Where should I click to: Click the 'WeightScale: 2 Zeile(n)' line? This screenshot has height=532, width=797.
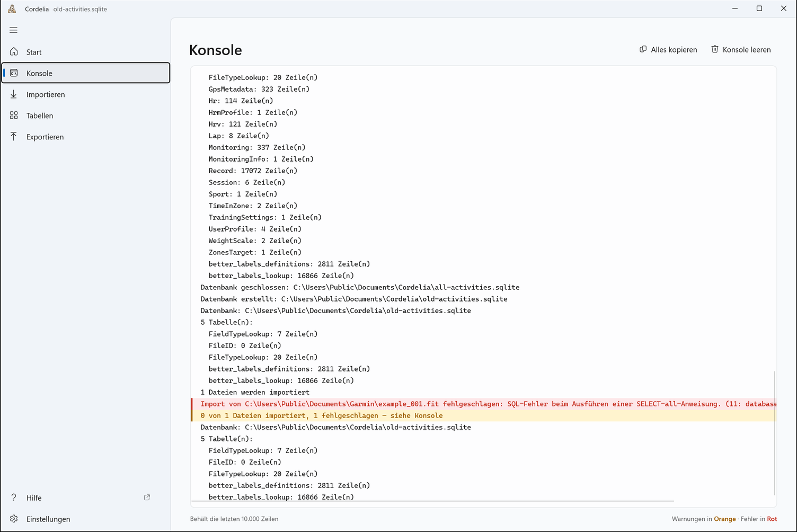pos(255,241)
